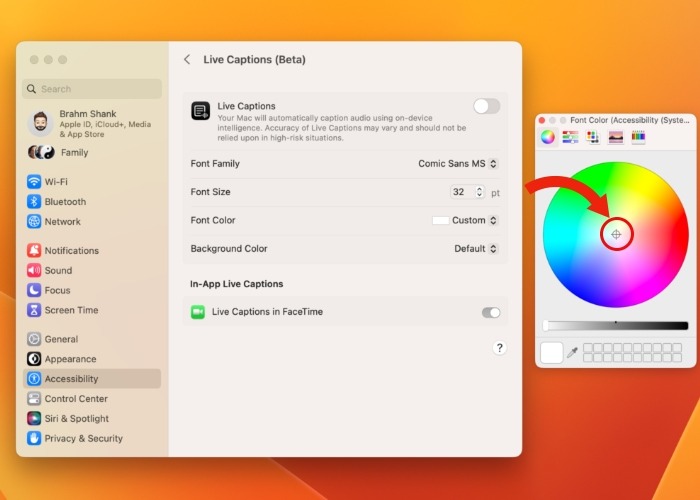Switch to the color sliders tab

tap(570, 137)
